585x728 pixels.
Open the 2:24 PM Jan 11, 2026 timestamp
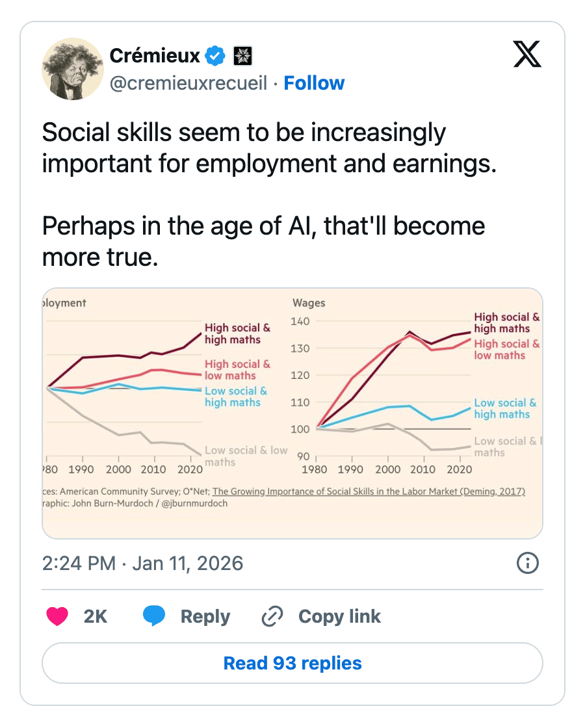142,563
